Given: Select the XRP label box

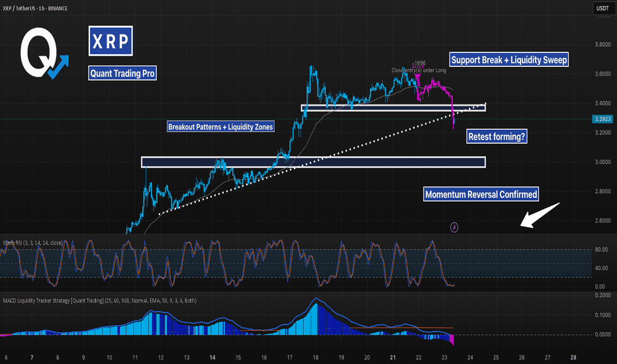Looking at the screenshot, I should pyautogui.click(x=111, y=41).
